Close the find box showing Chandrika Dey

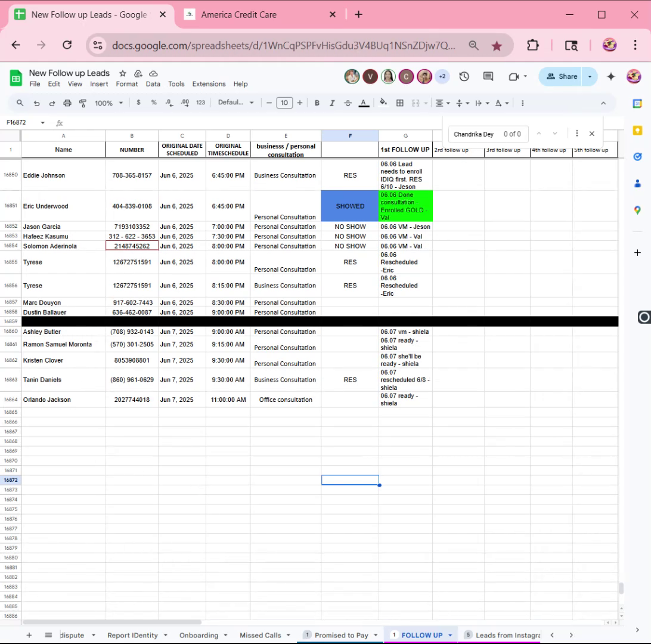pyautogui.click(x=591, y=134)
